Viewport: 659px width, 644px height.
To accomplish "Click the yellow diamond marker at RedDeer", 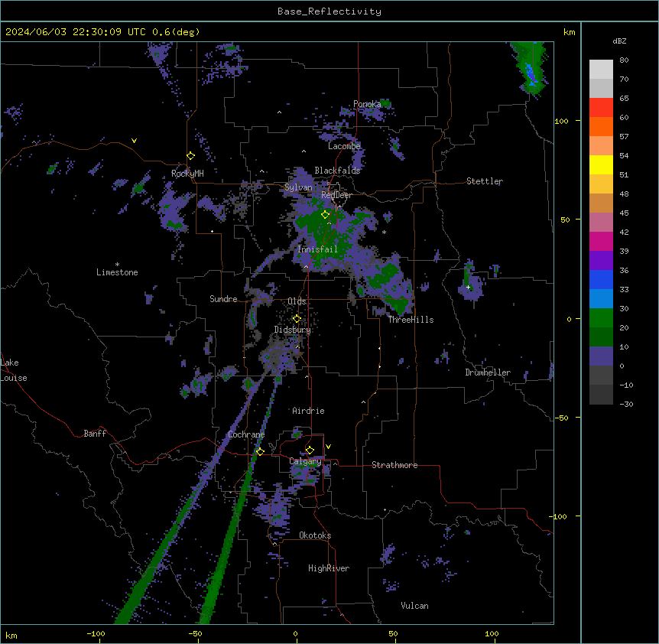I will coord(325,214).
